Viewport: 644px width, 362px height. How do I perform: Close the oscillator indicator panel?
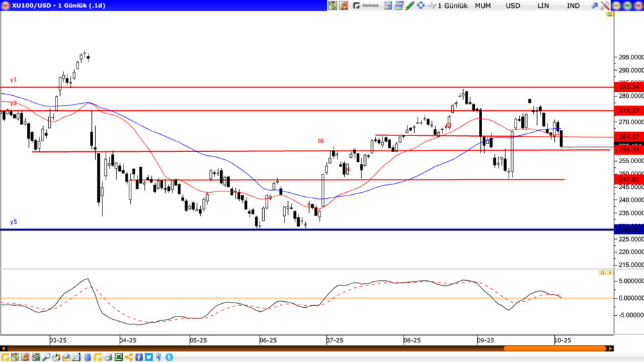(610, 272)
